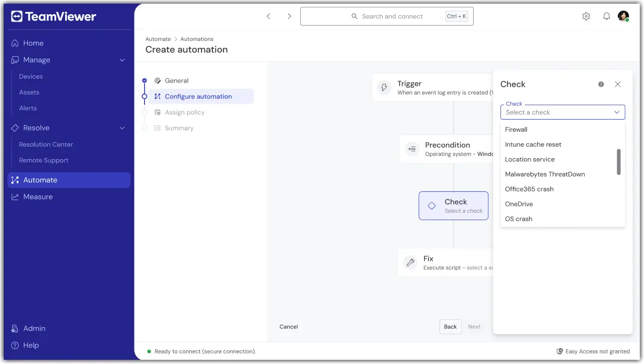Image resolution: width=644 pixels, height=364 pixels.
Task: Click the Home house icon
Action: coord(15,43)
